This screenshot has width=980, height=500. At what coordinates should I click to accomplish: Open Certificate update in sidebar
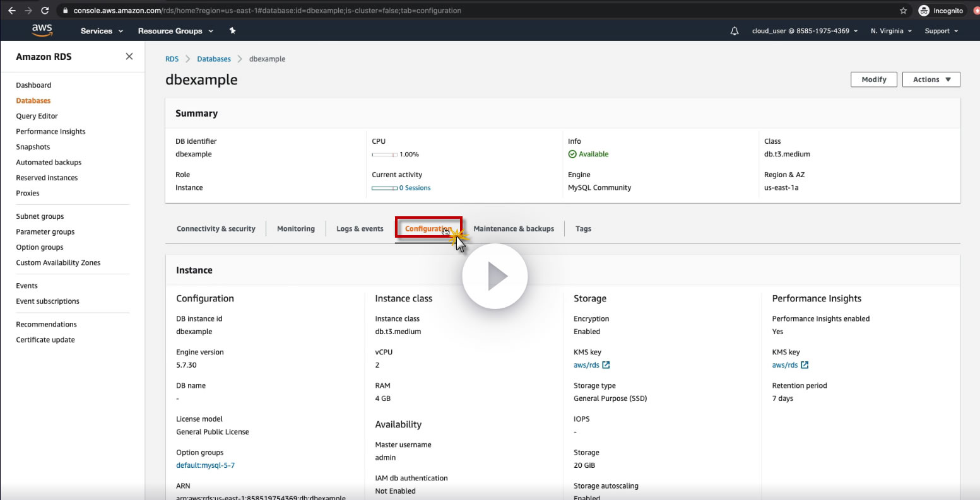[45, 340]
